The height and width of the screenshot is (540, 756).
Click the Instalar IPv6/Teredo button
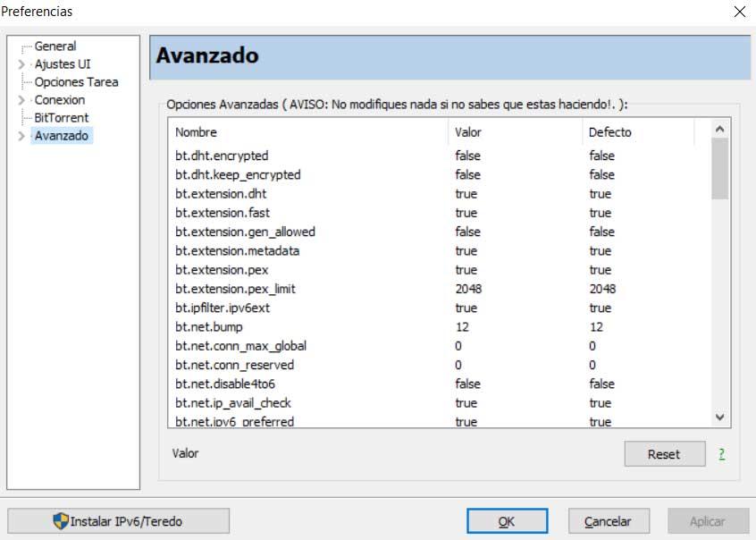(x=118, y=521)
